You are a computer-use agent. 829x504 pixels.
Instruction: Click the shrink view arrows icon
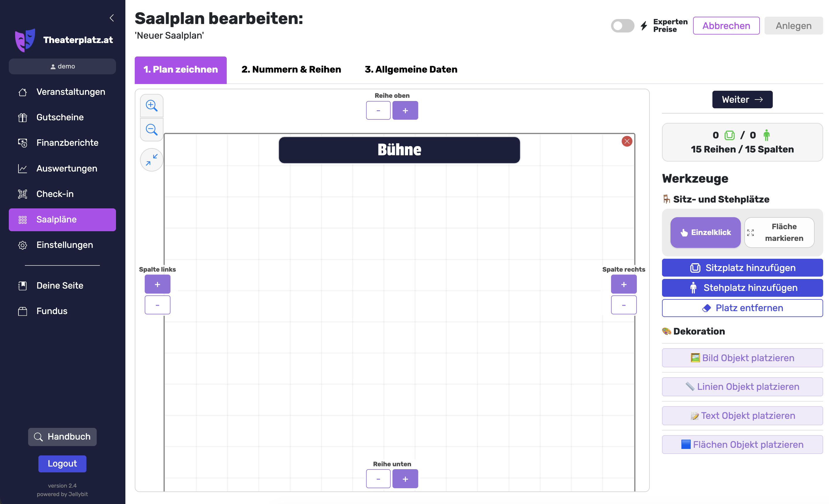click(x=151, y=160)
